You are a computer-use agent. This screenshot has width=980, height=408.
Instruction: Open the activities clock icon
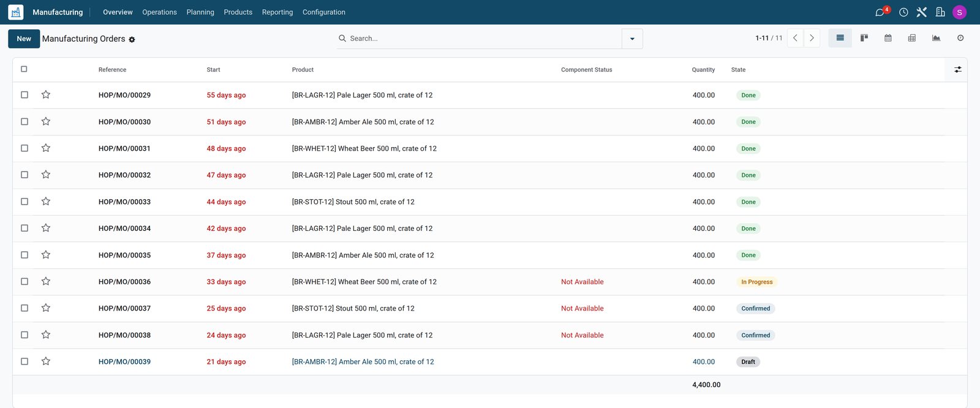click(903, 12)
